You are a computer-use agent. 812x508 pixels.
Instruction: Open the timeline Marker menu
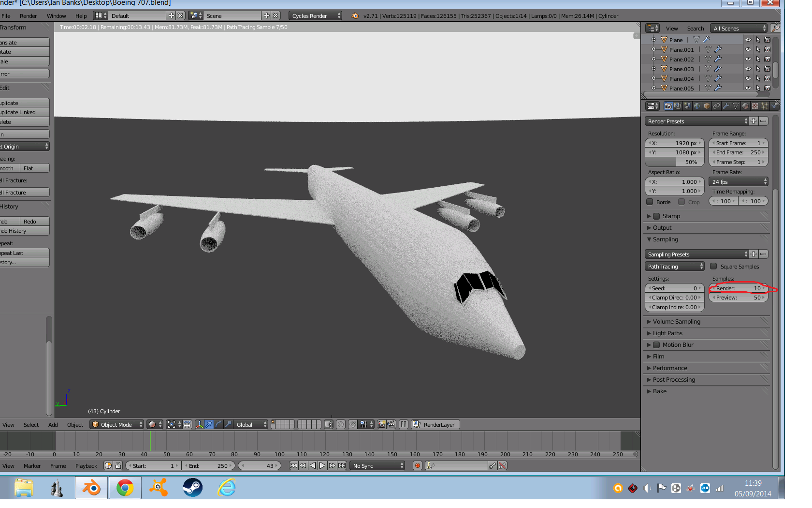coord(32,465)
